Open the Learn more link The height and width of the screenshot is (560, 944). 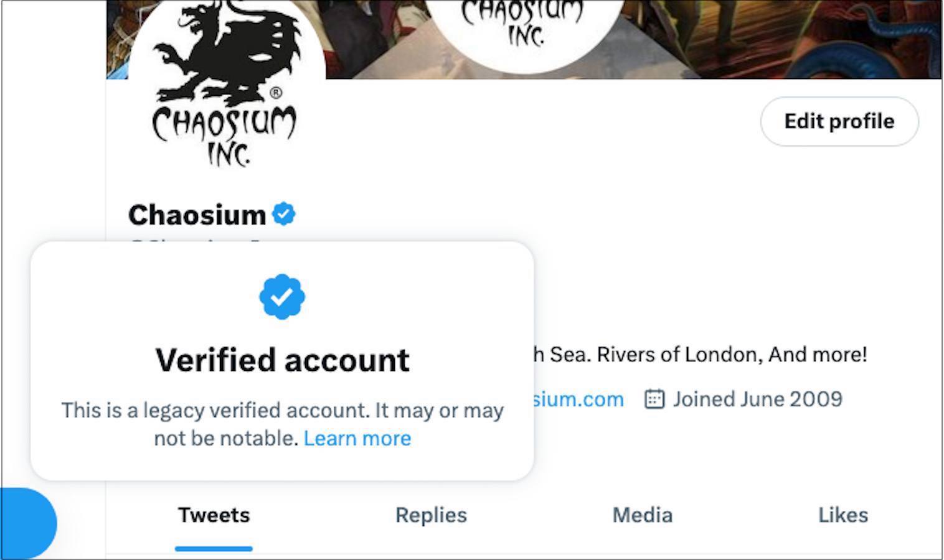pos(357,439)
